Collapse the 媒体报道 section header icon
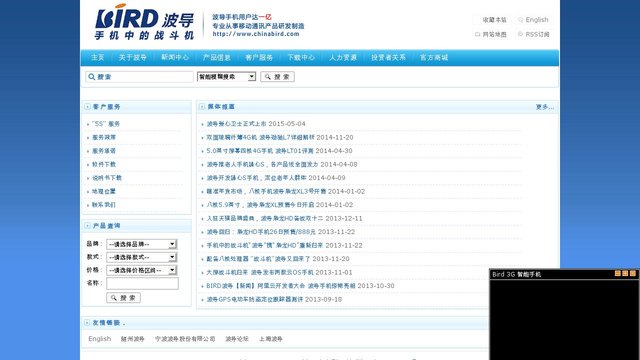640x360 pixels. click(202, 107)
